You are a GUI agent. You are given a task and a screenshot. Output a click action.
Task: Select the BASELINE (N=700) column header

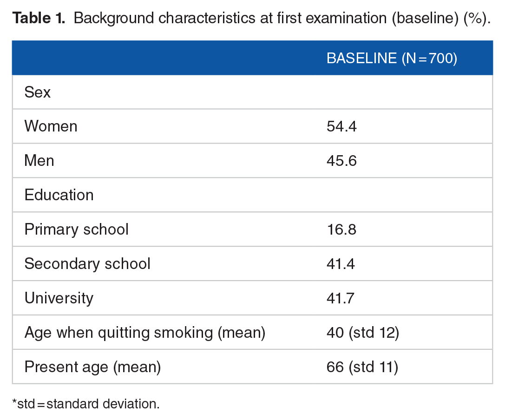pyautogui.click(x=392, y=58)
